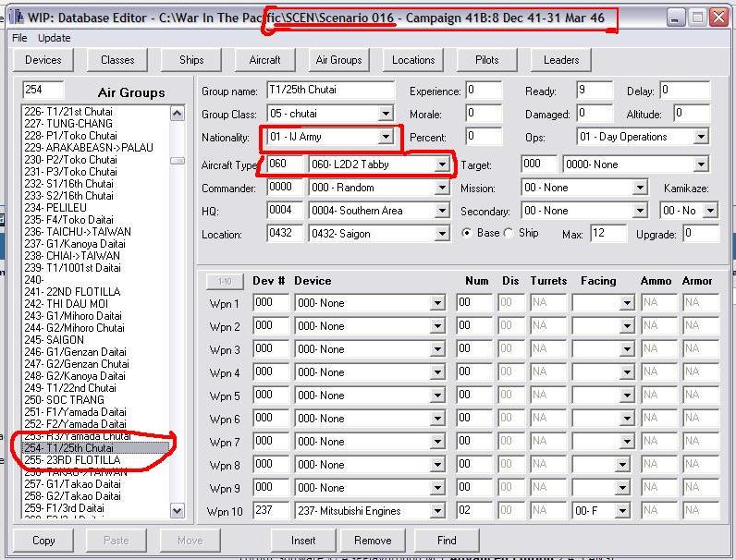The width and height of the screenshot is (736, 560).
Task: Expand the Location Saigon dropdown
Action: (x=442, y=234)
